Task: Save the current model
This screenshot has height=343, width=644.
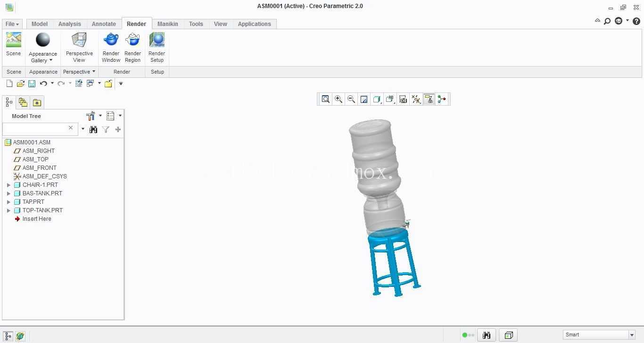Action: pos(32,84)
